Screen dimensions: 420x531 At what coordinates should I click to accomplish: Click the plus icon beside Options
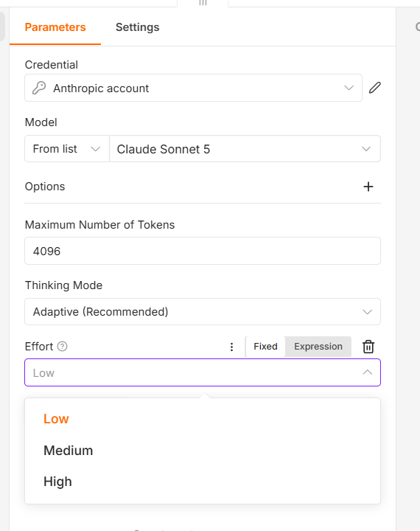coord(368,187)
